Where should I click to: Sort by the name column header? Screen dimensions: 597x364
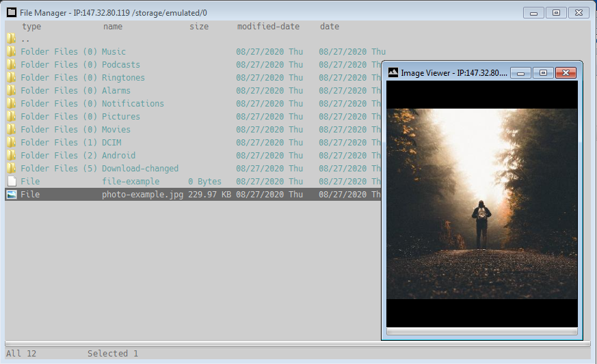(x=113, y=27)
